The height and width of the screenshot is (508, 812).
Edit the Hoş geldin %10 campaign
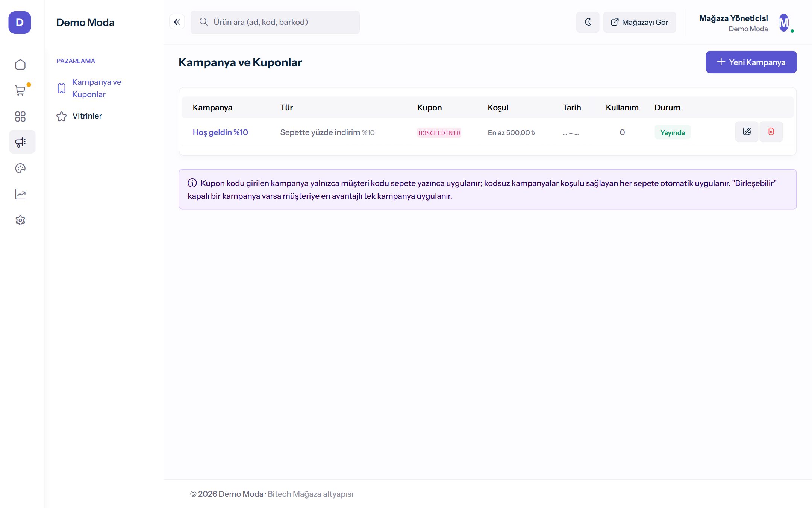(x=747, y=132)
